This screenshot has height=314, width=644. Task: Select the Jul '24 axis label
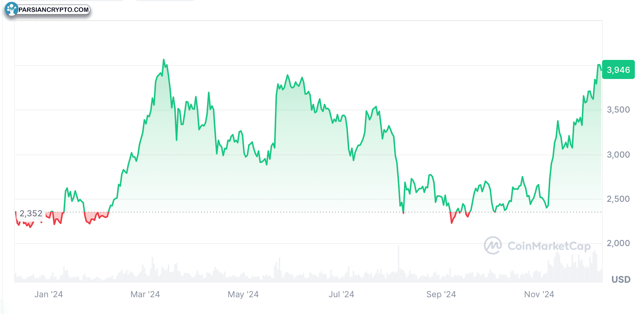coord(341,295)
